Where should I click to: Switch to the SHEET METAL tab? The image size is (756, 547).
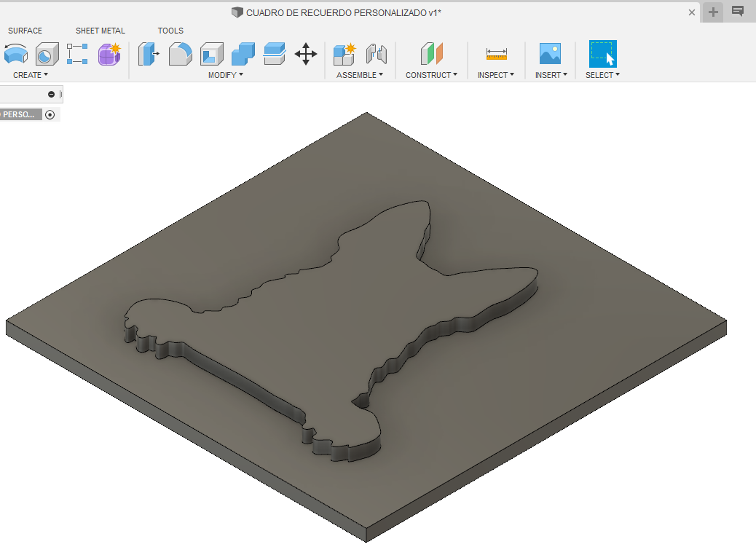click(x=101, y=31)
